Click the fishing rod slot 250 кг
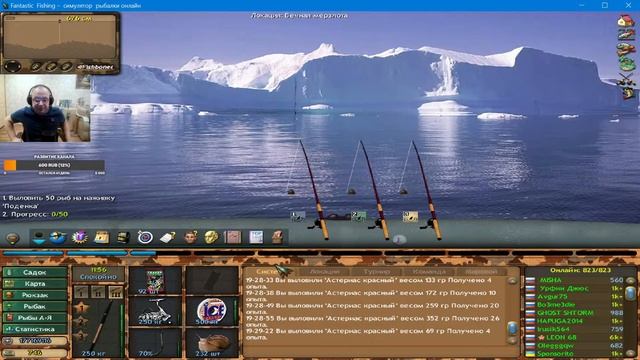 pos(98,329)
